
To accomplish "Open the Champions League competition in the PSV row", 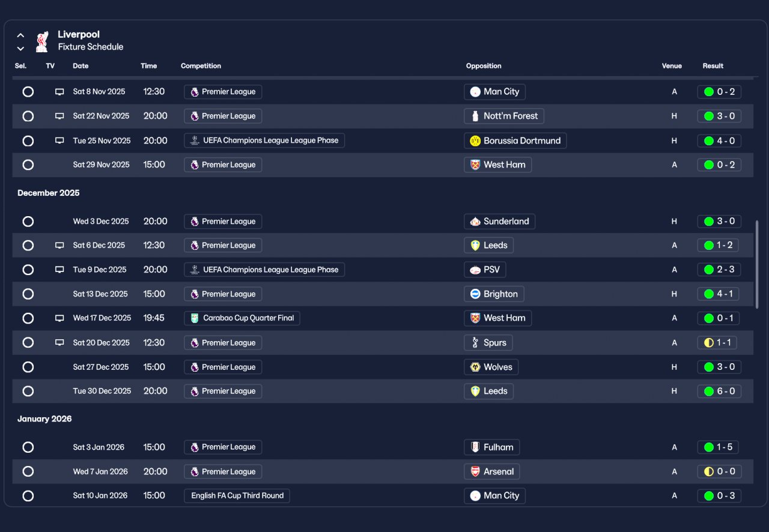I will (264, 270).
